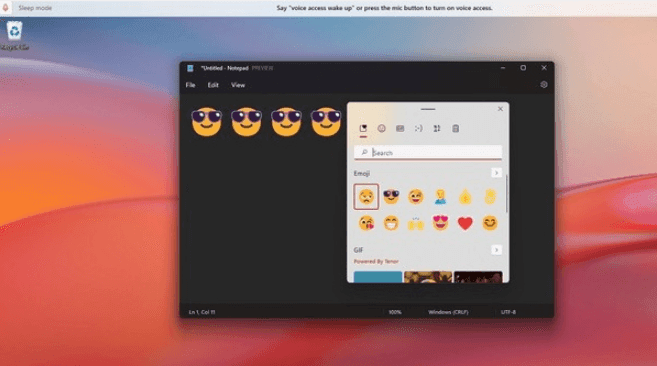Viewport: 657px width, 366px height.
Task: Insert the grinning teeth face emoji
Action: (x=391, y=223)
